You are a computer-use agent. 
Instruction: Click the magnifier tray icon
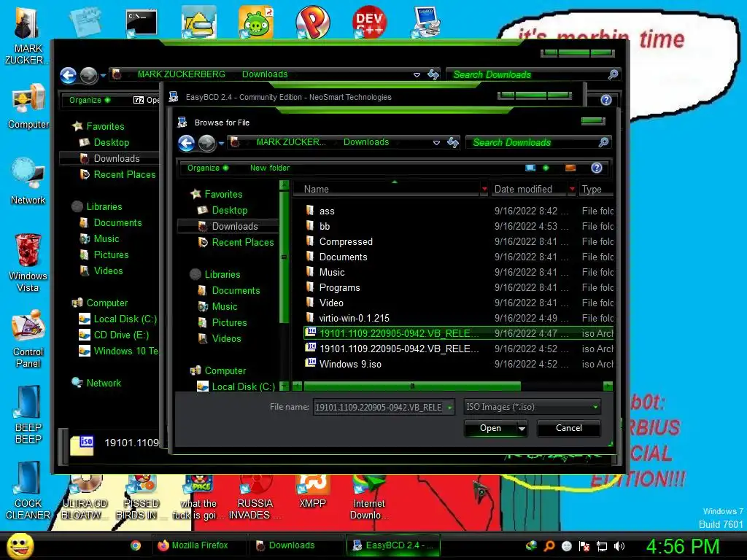(549, 546)
